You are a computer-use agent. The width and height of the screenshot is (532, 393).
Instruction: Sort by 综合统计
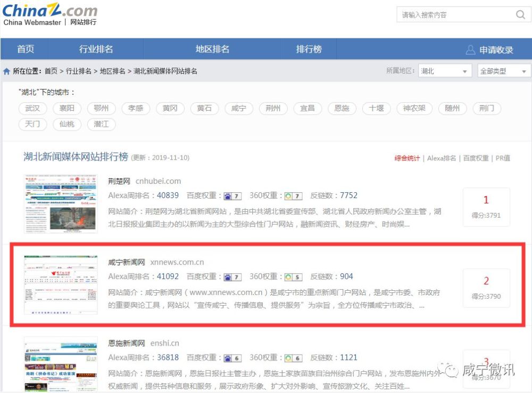tap(407, 158)
